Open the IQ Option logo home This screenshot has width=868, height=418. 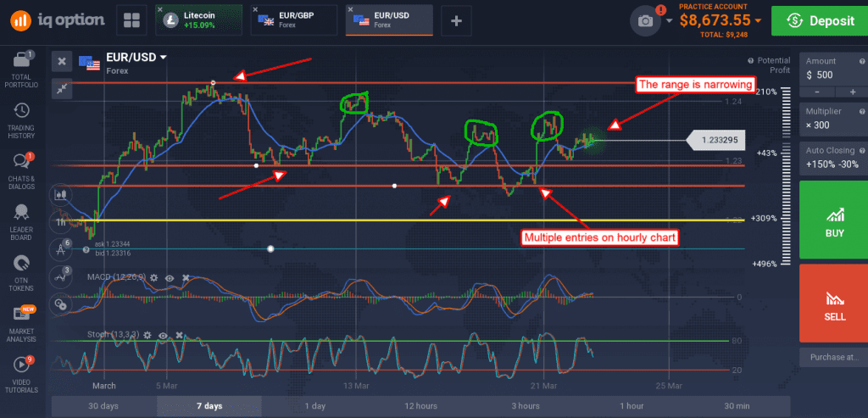pyautogui.click(x=57, y=21)
